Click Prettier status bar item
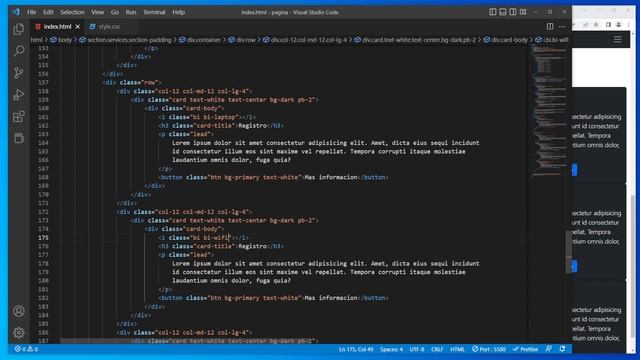The image size is (640, 360). pos(525,349)
